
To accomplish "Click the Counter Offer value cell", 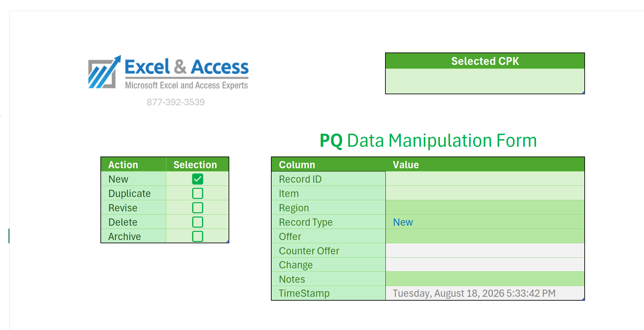I will pos(485,251).
